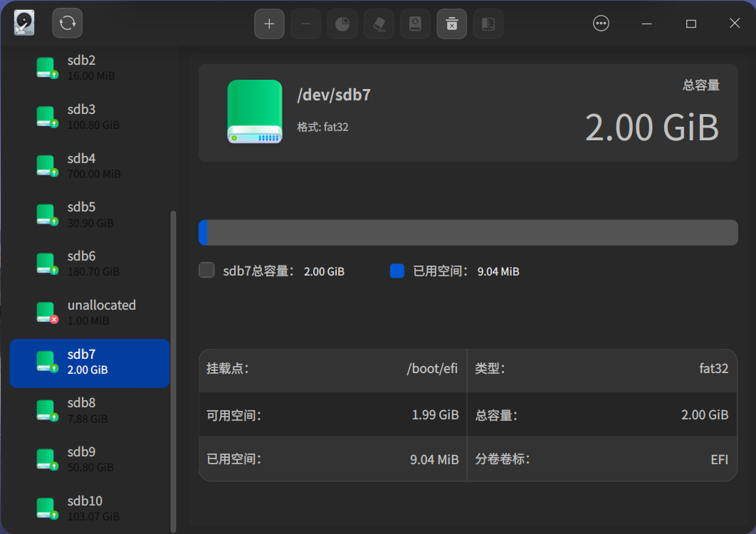Click the sidebar vertical scrollbar

coord(173,372)
